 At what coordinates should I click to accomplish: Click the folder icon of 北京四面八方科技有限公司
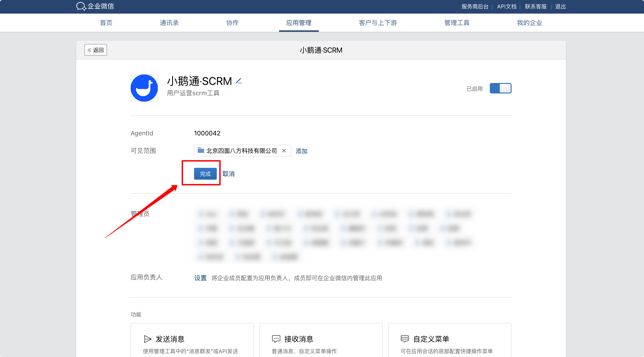point(201,150)
